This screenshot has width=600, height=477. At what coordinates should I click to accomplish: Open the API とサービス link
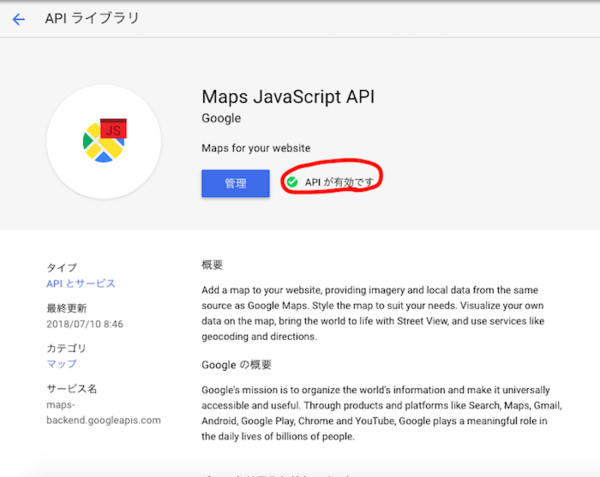pos(81,283)
